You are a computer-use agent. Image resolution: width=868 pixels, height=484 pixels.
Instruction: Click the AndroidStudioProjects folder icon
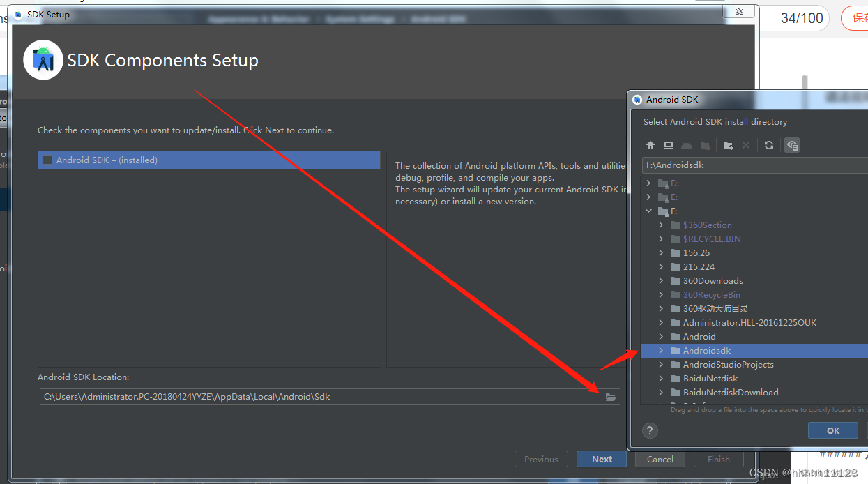(675, 365)
